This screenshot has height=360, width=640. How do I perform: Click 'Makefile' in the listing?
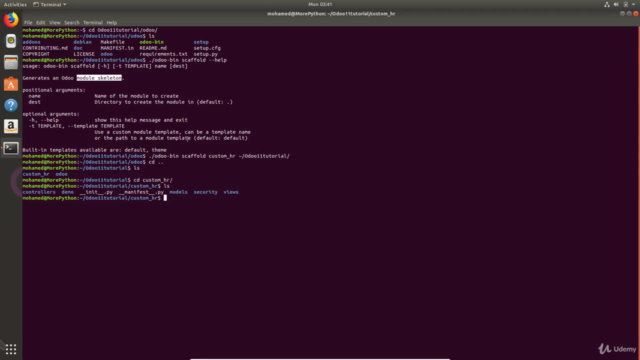[x=113, y=42]
